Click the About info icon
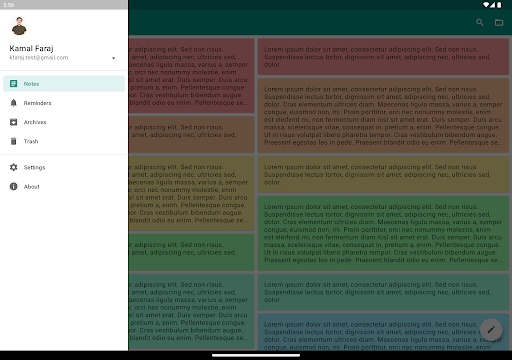Screen dimensions: 512x360 click(x=13, y=187)
